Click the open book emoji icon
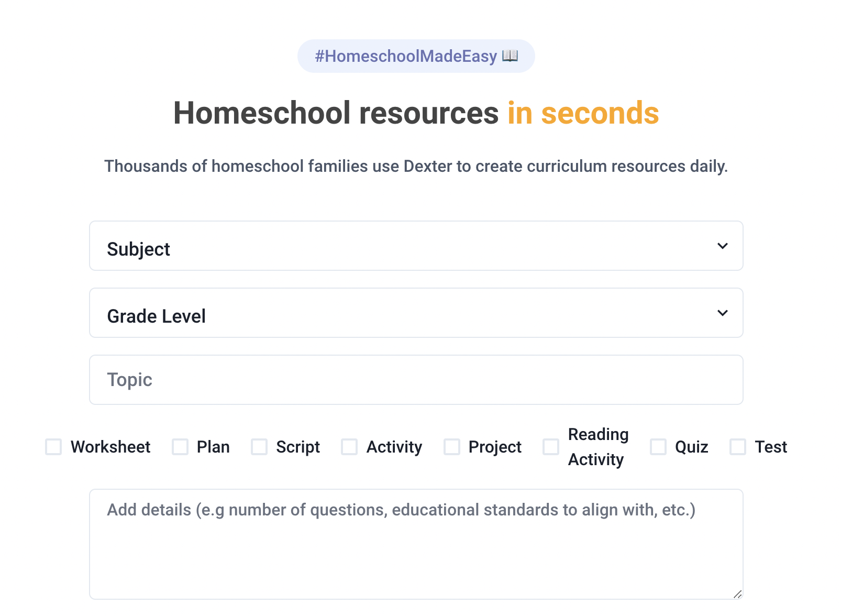Viewport: 841px width, 616px height. [x=510, y=56]
